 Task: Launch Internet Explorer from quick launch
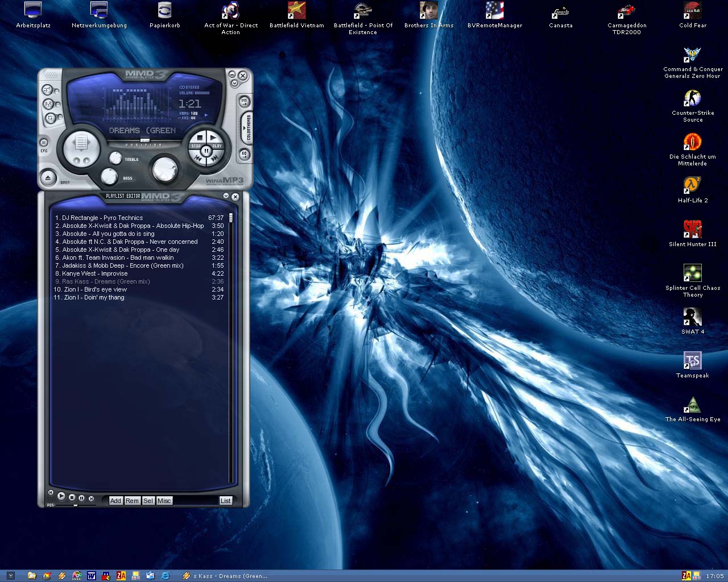(x=165, y=576)
